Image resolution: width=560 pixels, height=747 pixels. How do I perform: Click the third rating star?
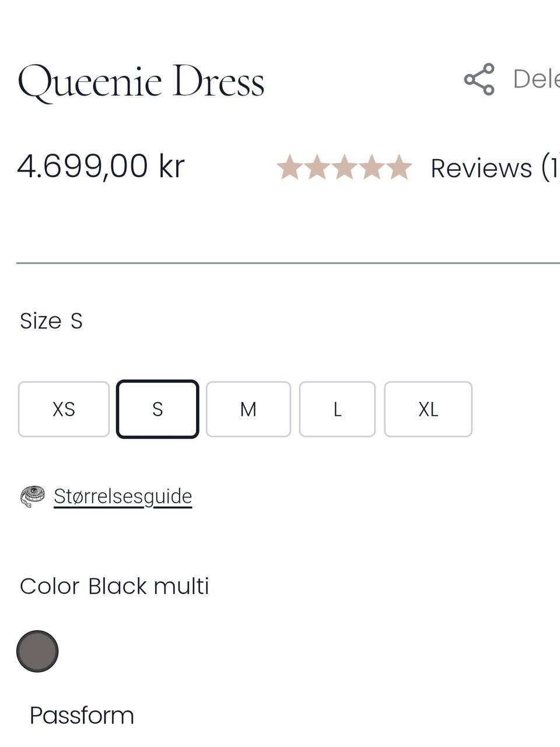(x=344, y=167)
